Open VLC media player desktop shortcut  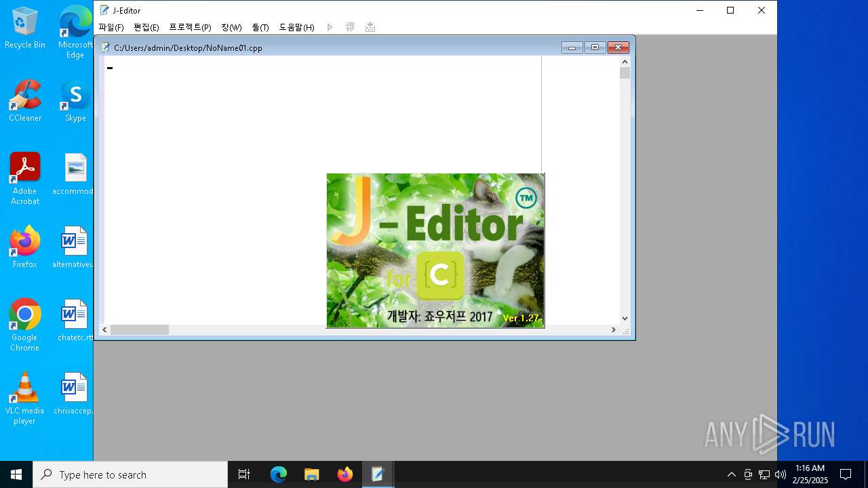[x=25, y=399]
